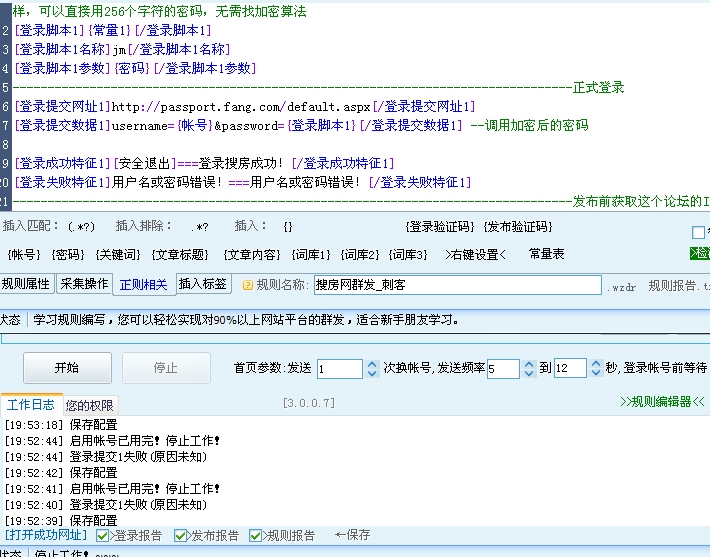Click the 发送 count input showing 1
Screen dimensions: 710x557
[x=340, y=369]
